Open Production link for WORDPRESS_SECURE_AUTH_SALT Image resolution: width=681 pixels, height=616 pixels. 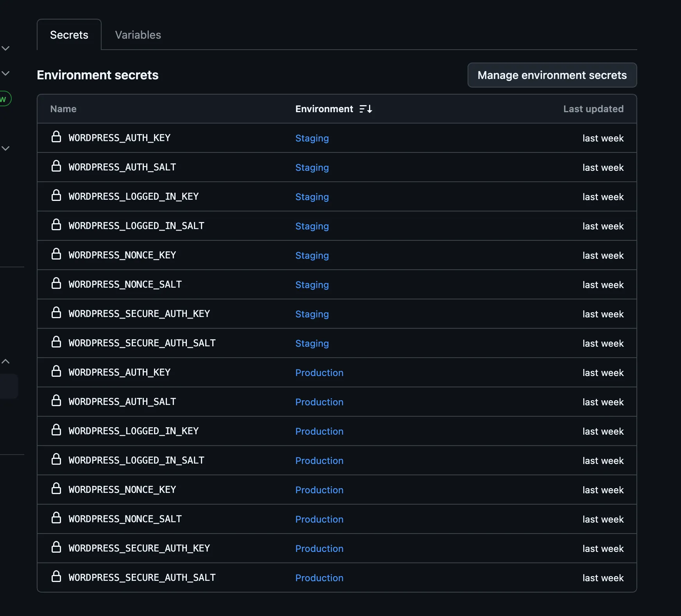click(319, 578)
